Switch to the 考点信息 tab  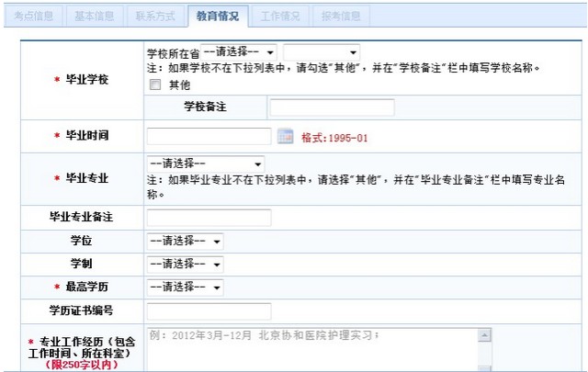(x=33, y=16)
